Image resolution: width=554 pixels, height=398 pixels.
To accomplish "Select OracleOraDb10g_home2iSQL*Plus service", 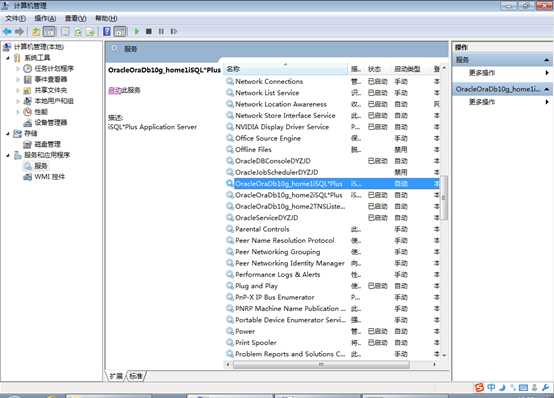I will point(332,195).
